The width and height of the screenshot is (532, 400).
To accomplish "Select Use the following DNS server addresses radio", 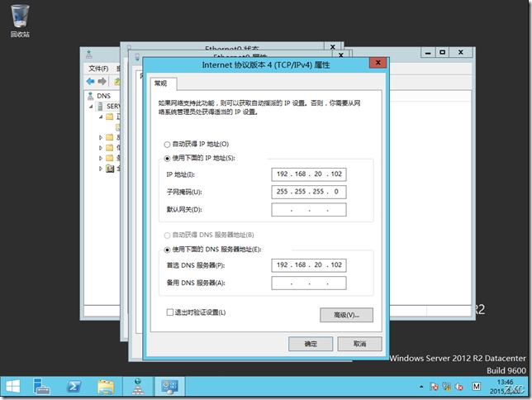I will click(167, 250).
